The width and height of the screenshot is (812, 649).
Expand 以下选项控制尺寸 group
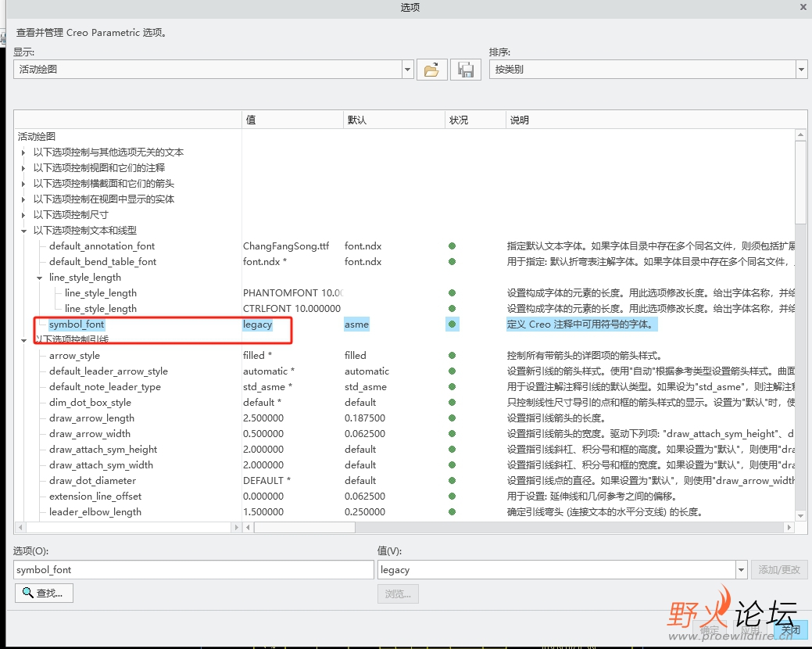click(23, 215)
